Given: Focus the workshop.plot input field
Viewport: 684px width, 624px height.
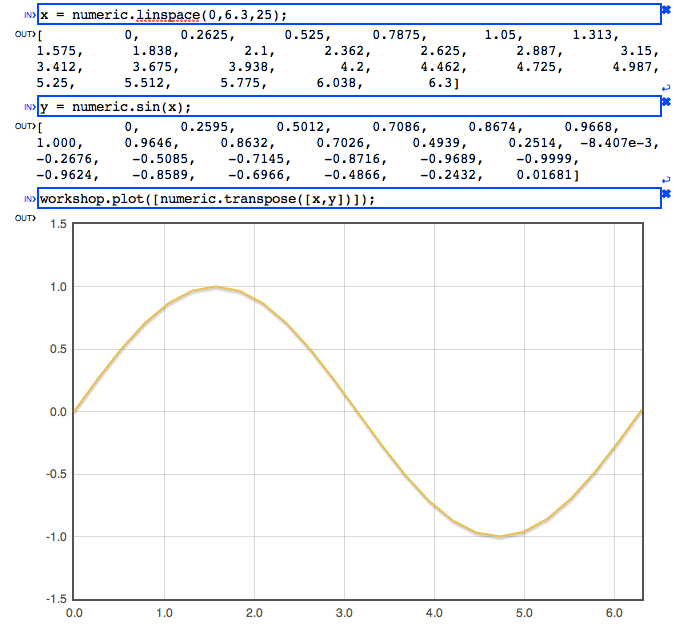Looking at the screenshot, I should click(349, 199).
